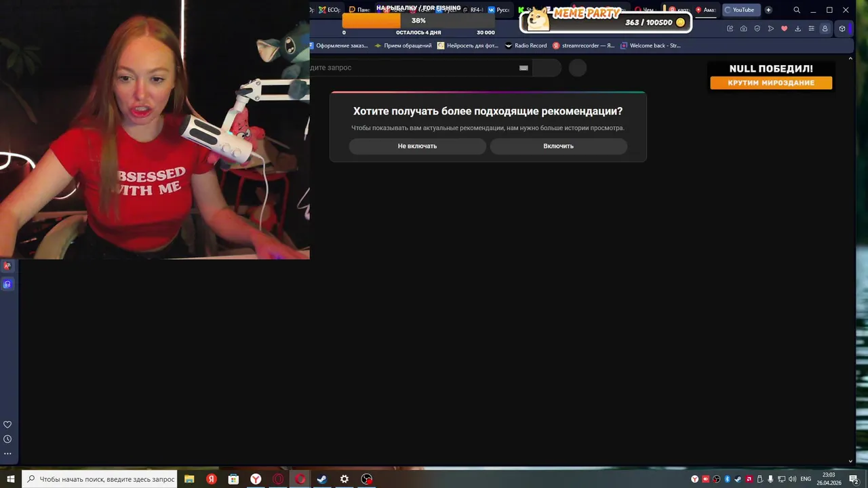Open the Easy Setup lines icon
Viewport: 868px width, 488px height.
811,28
